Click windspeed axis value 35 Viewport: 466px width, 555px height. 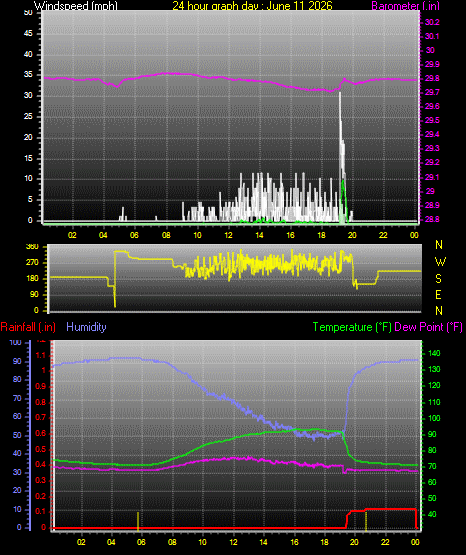(28, 75)
